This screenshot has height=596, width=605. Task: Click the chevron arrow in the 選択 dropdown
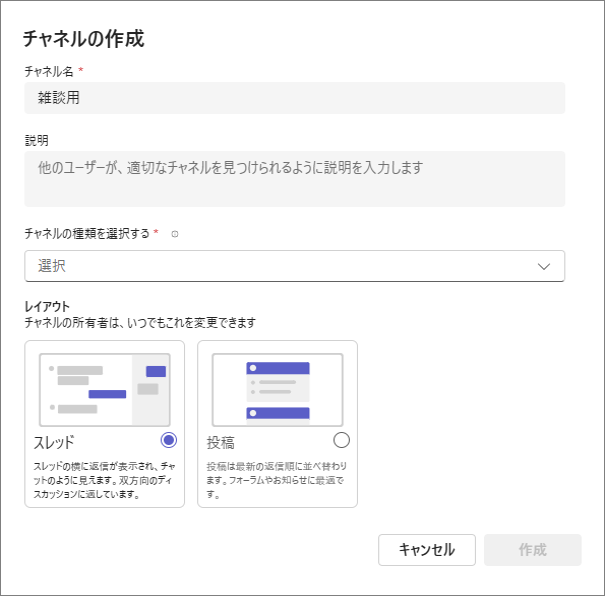pyautogui.click(x=544, y=266)
